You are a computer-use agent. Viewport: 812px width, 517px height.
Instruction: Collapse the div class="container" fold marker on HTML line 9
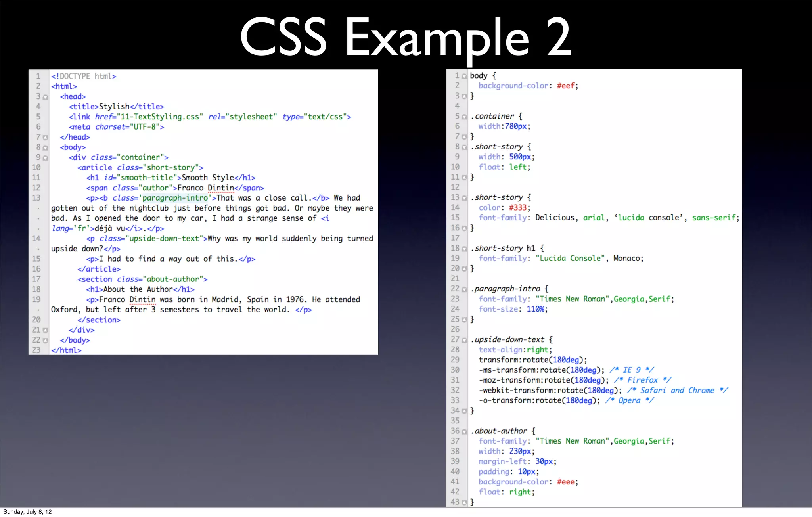point(46,158)
